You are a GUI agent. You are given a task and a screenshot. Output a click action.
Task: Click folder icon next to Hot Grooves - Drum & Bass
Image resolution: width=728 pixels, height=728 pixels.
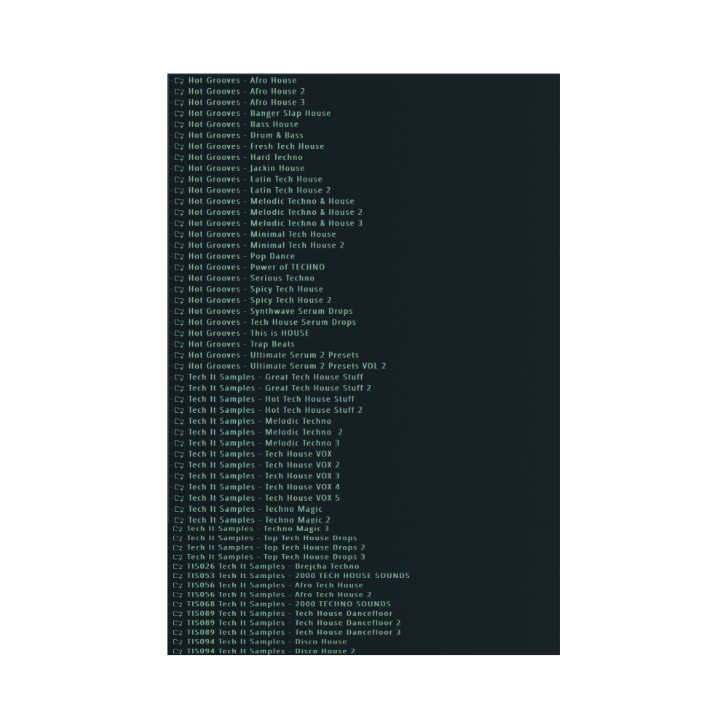(x=178, y=135)
